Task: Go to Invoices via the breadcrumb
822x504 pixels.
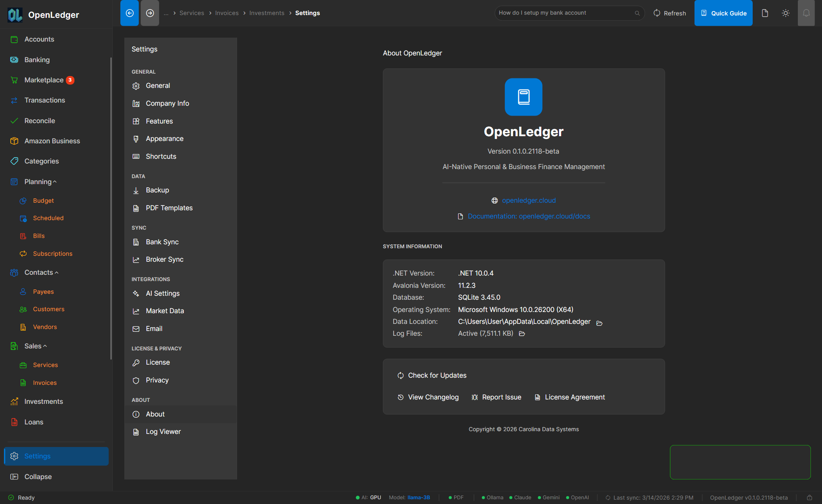Action: click(x=226, y=13)
